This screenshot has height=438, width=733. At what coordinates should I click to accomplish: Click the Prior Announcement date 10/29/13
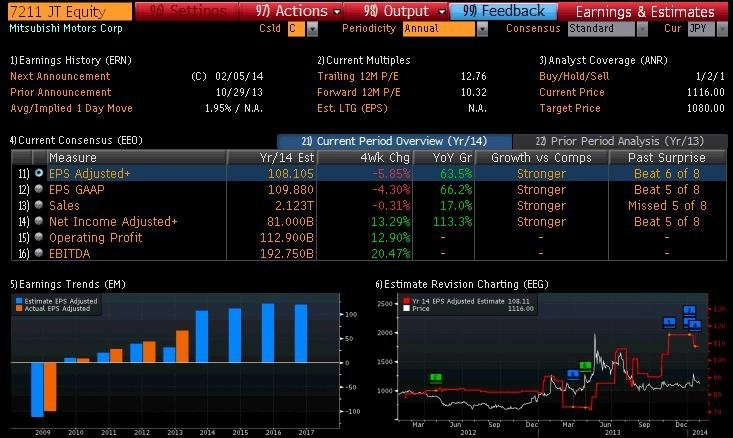tap(239, 92)
